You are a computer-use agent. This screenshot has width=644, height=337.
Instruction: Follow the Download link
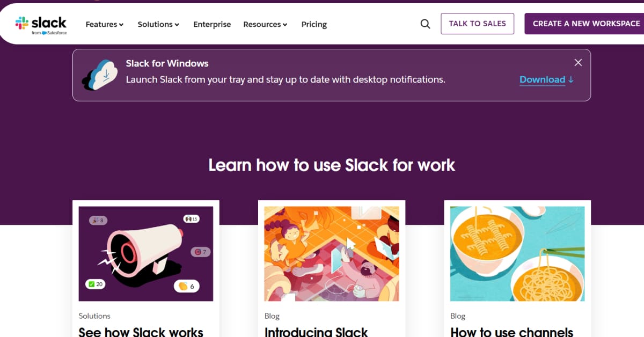pos(542,79)
